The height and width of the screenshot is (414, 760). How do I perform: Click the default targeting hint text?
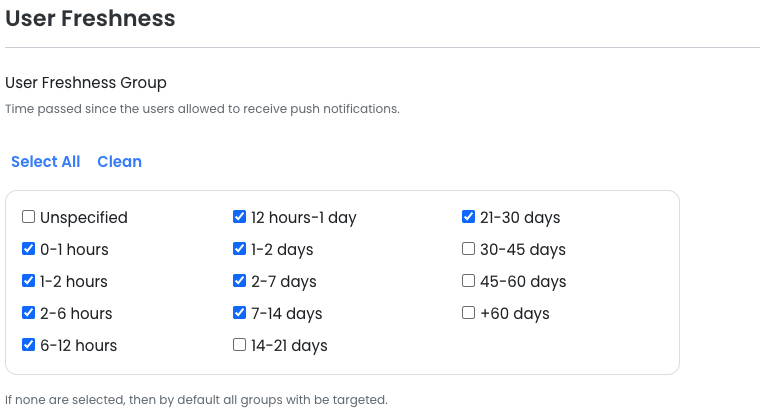pyautogui.click(x=195, y=400)
